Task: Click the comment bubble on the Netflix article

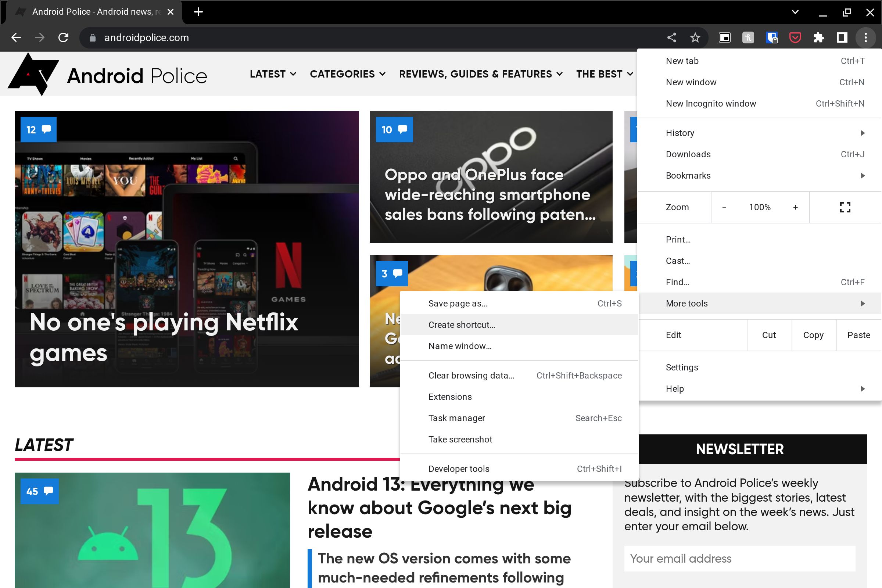Action: [38, 129]
